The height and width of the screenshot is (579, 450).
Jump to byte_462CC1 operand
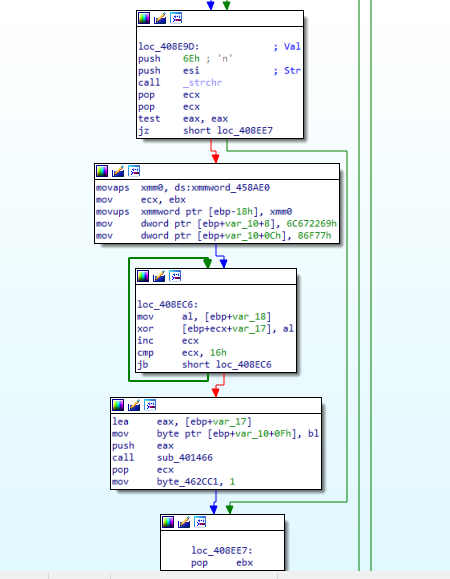pos(189,482)
